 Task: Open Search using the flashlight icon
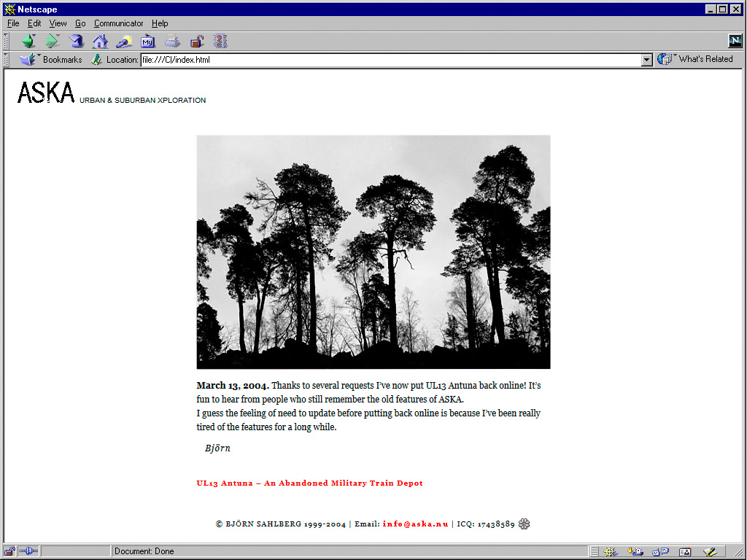pyautogui.click(x=124, y=42)
